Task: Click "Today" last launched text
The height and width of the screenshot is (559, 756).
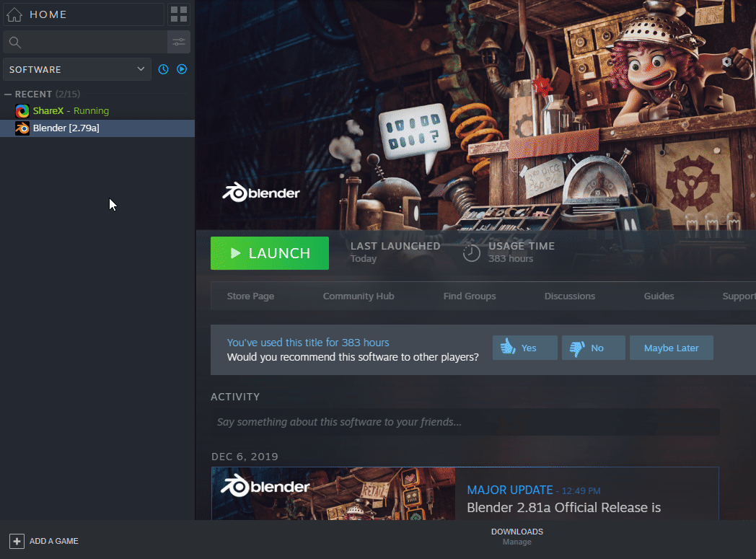Action: pos(364,259)
